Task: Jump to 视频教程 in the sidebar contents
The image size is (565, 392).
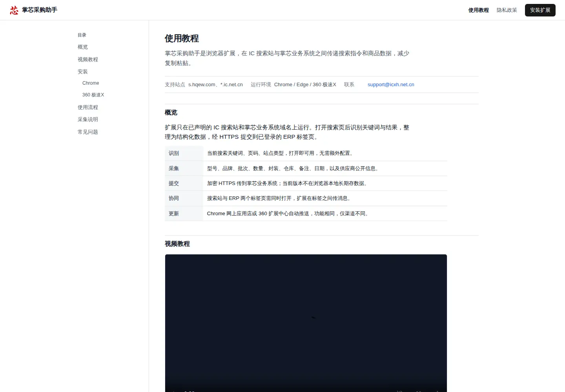Action: coord(88,60)
